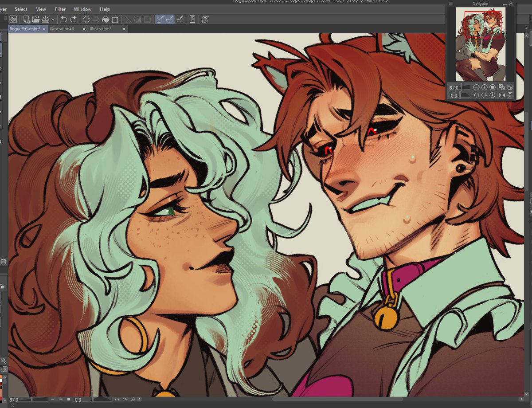
Task: Switch to the Illustration* tab
Action: [108, 29]
